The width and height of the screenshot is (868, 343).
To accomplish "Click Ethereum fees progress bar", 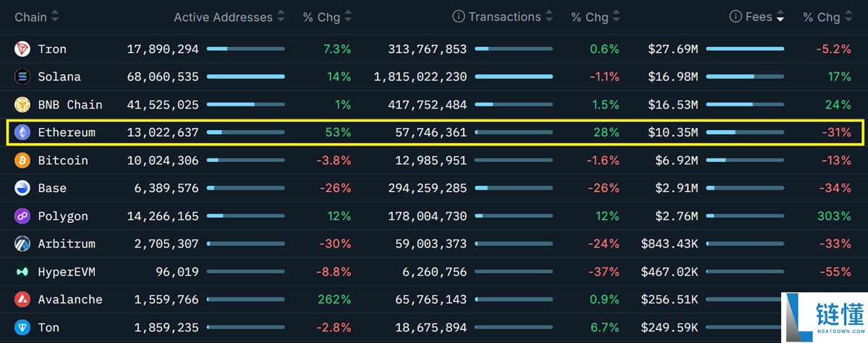I will point(745,132).
